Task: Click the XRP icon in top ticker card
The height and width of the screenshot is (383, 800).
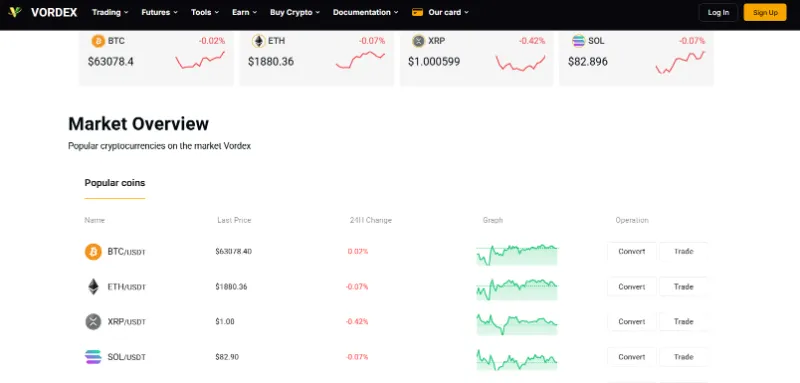Action: 418,41
